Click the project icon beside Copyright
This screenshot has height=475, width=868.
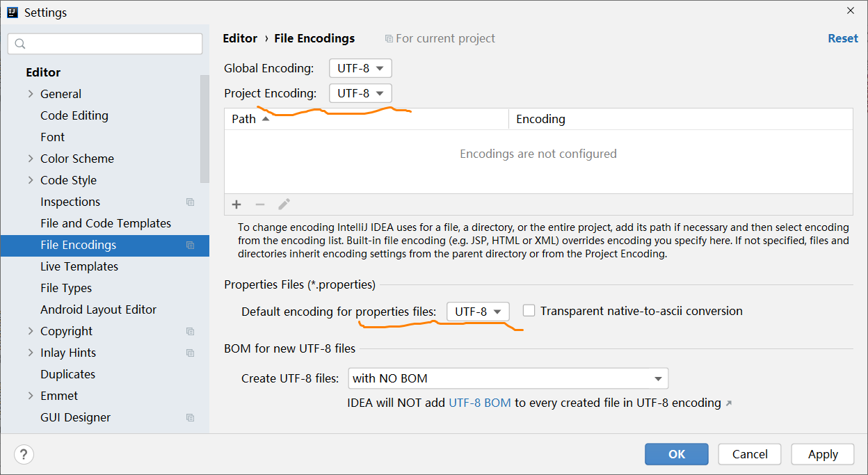coord(190,331)
